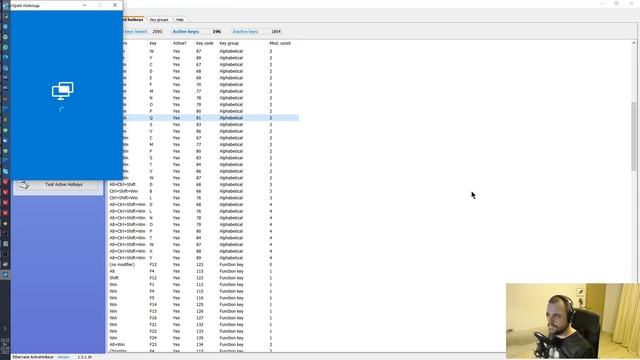
Task: Select the Alt+Ctrl+Shift+Win N row
Action: pyautogui.click(x=203, y=218)
